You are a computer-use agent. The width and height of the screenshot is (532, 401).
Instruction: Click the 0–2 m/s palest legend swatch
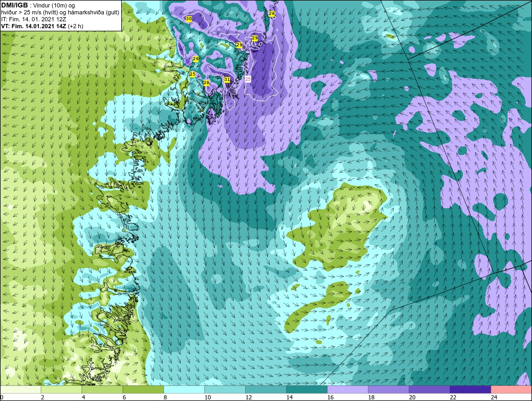(x=21, y=389)
